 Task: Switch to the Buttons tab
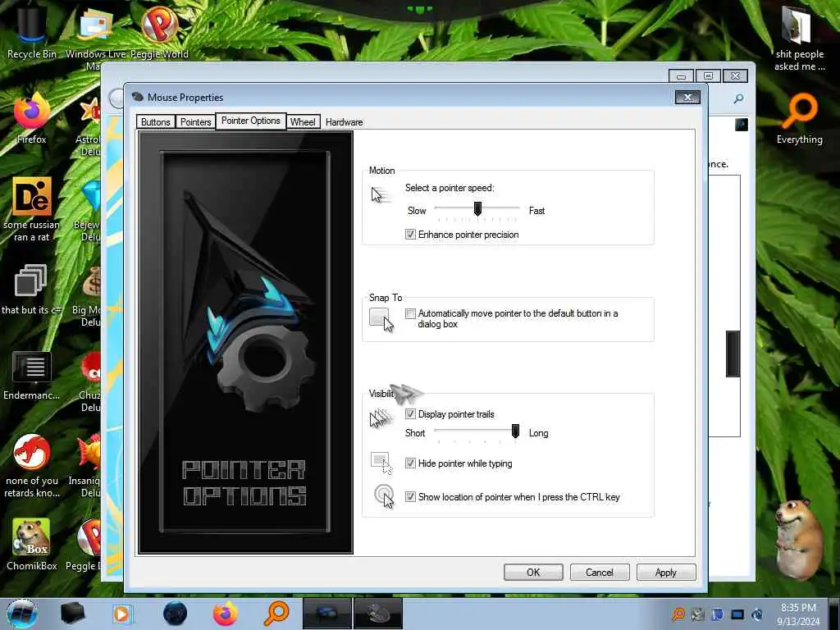[155, 121]
